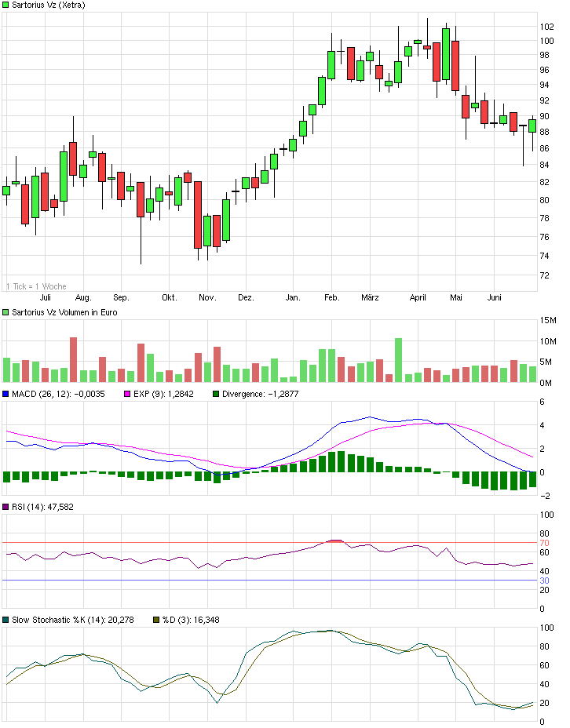The width and height of the screenshot is (570, 728).
Task: Click the 'Mai' month axis label
Action: coord(456,297)
